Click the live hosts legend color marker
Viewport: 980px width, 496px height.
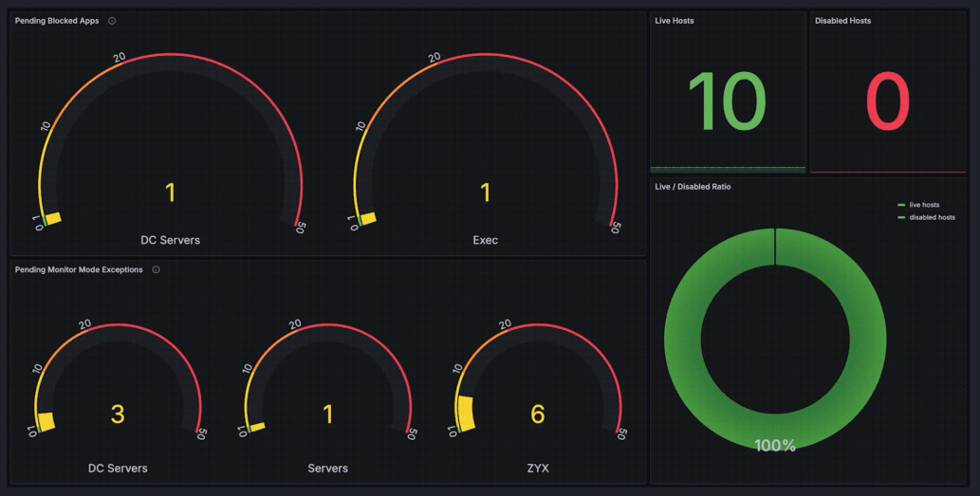[x=901, y=205]
